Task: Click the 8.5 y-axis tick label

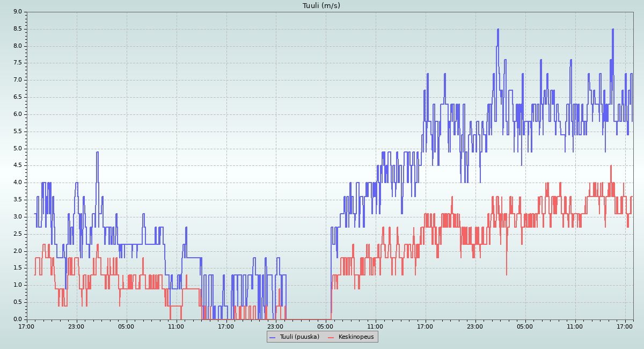Action: tap(17, 29)
